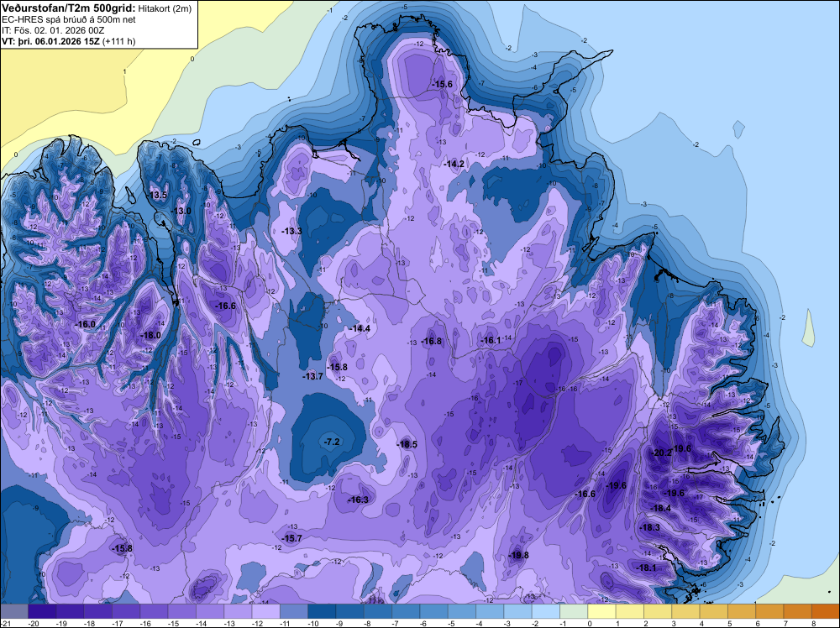Click the -18.1 temperature label
This screenshot has width=840, height=628.
click(x=646, y=568)
